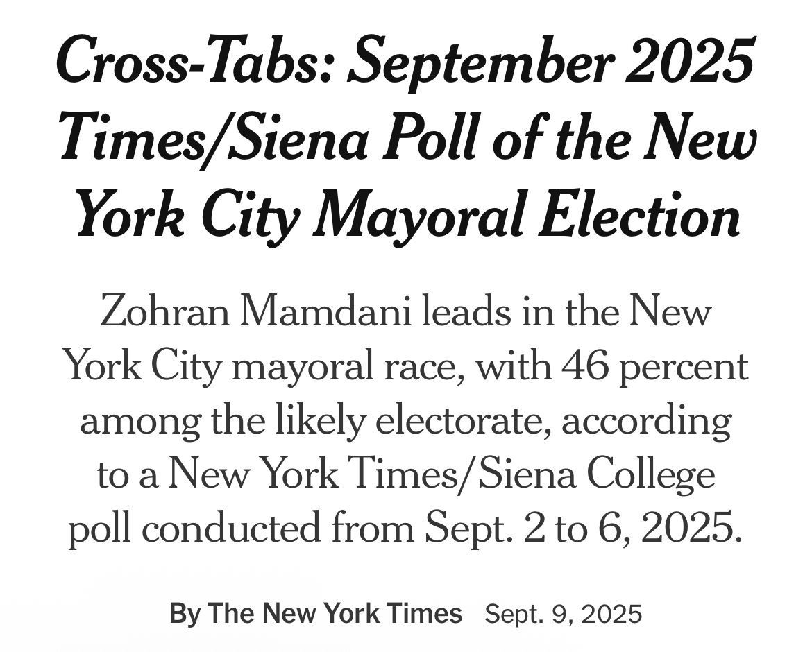812x652 pixels.
Task: Click "Sept. 2 to 6, 2025" date range
Action: click(584, 529)
